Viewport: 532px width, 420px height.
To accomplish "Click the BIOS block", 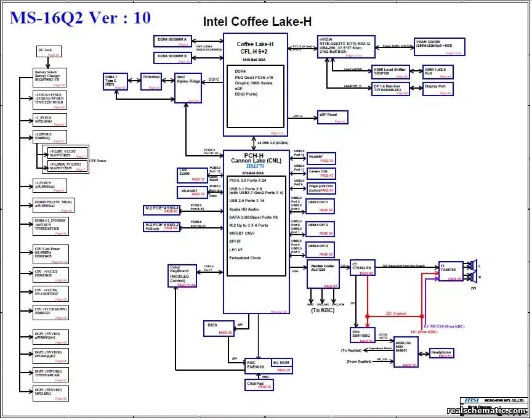I will [219, 328].
